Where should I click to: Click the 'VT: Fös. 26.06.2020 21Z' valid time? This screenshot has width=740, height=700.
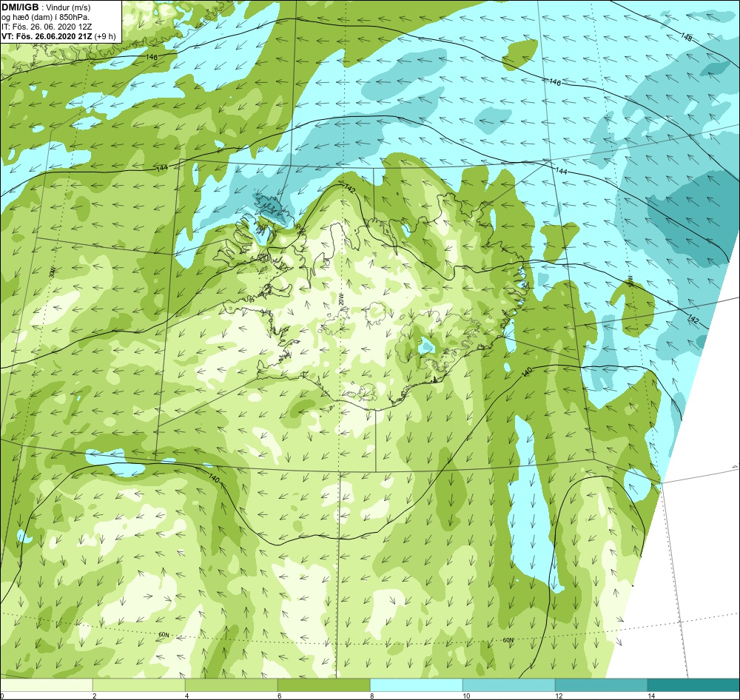(x=47, y=36)
